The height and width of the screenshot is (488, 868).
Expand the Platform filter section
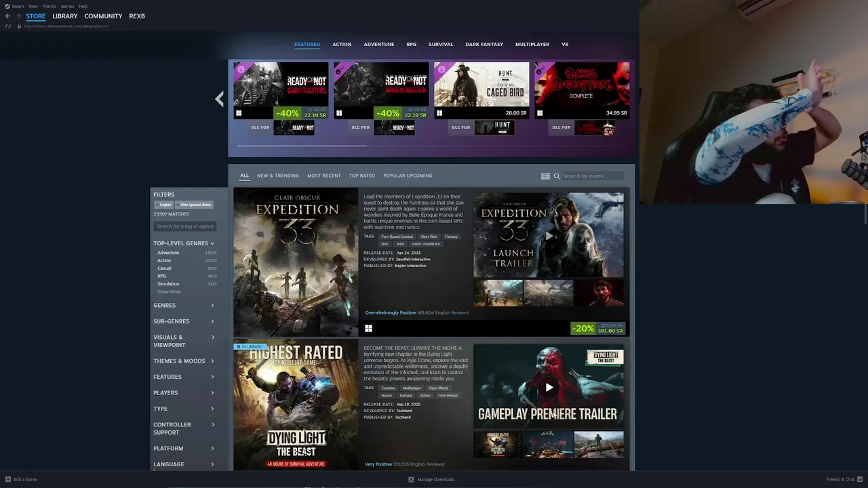(184, 449)
